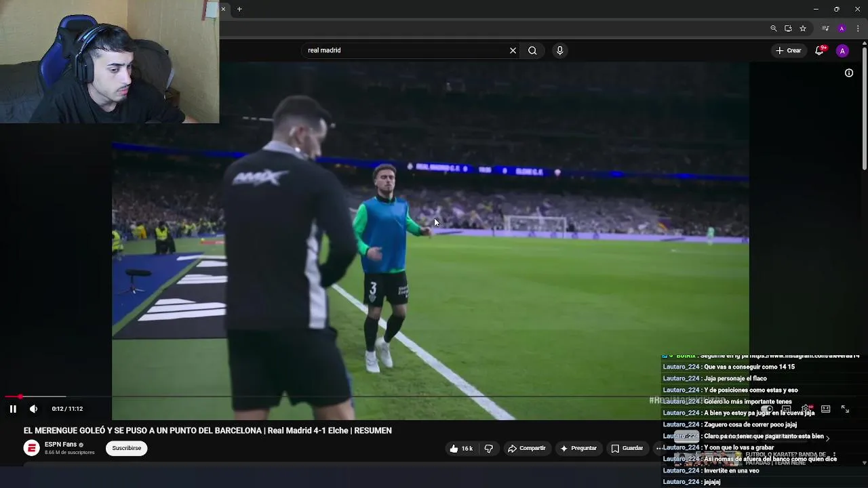The height and width of the screenshot is (488, 868).
Task: Open Chrome three-dot menu
Action: (858, 28)
